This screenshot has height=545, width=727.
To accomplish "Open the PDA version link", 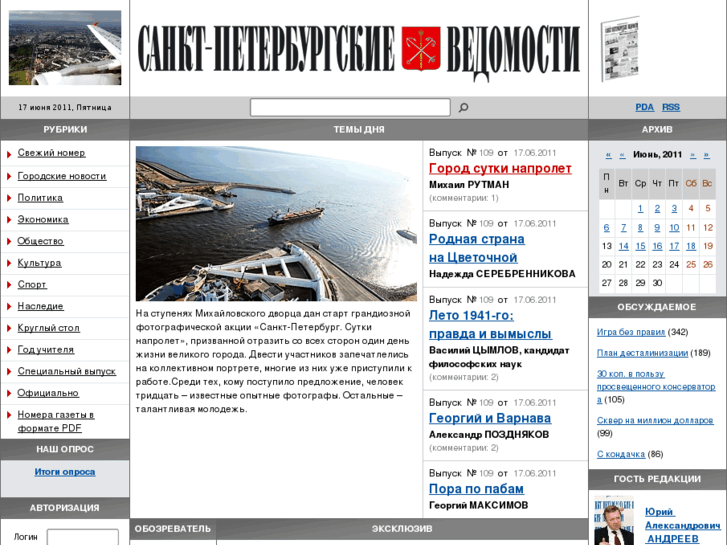I will [644, 107].
